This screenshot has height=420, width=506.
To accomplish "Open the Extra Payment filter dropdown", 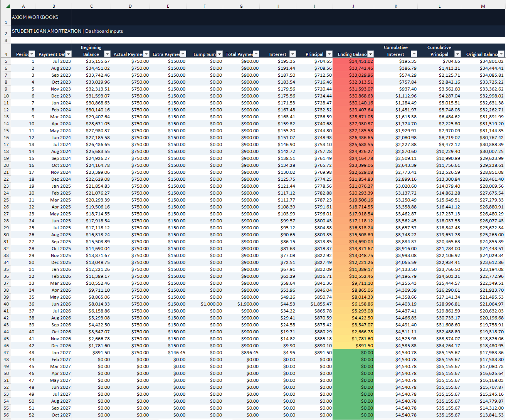I will point(183,54).
